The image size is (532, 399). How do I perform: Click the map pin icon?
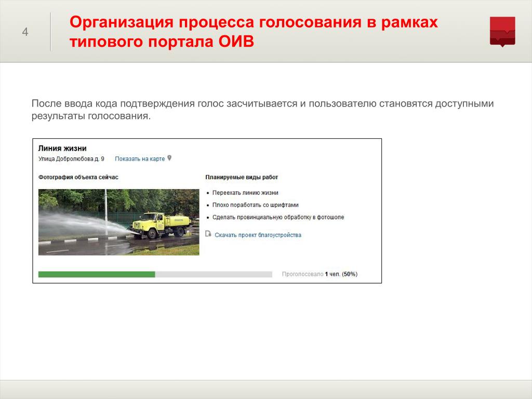(x=170, y=158)
